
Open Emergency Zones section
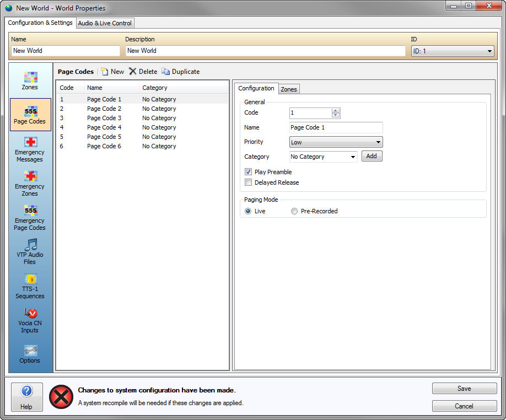30,184
